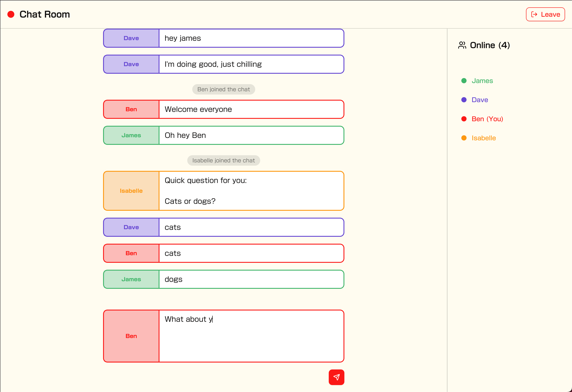Click the 'Isabelle joined the chat' notice
The image size is (572, 392).
tap(224, 160)
